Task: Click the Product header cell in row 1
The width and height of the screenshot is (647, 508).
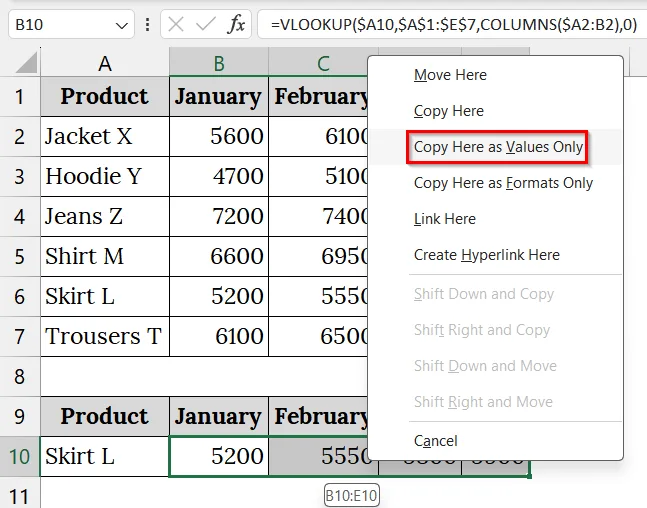Action: 105,97
